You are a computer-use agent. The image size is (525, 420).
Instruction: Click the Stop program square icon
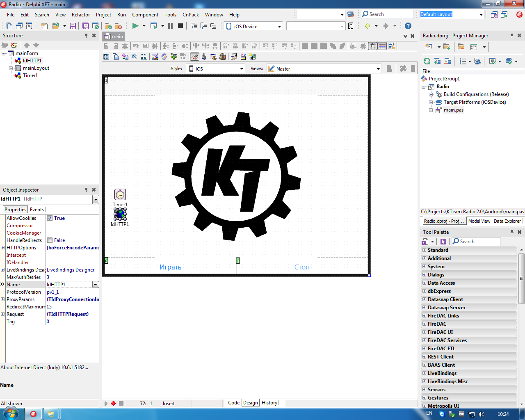point(180,26)
